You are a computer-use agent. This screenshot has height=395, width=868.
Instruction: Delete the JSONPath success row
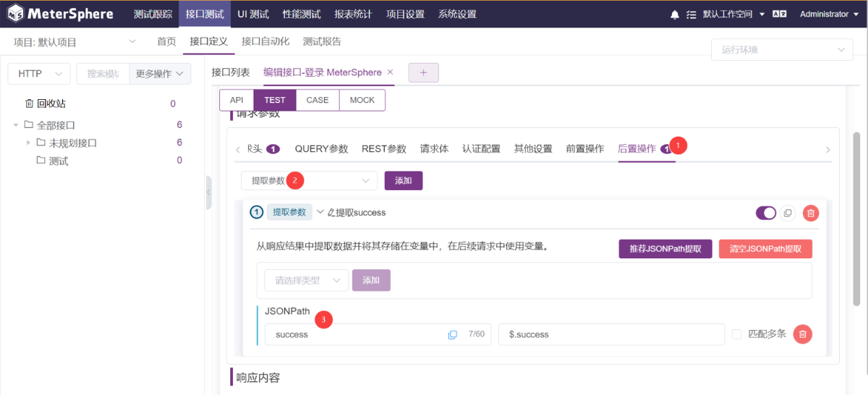tap(802, 334)
